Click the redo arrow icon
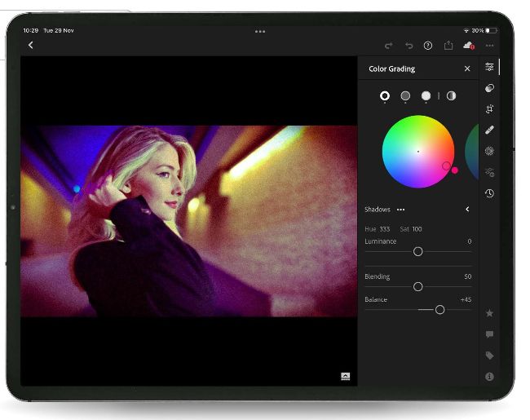530x420 pixels. click(x=388, y=46)
